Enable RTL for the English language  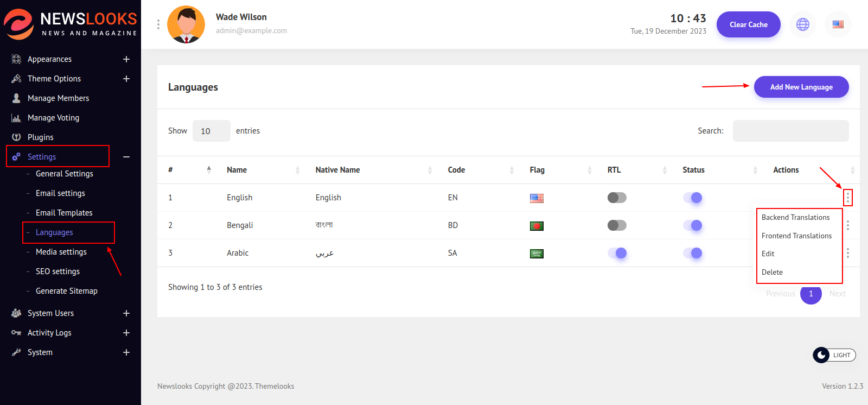(617, 198)
